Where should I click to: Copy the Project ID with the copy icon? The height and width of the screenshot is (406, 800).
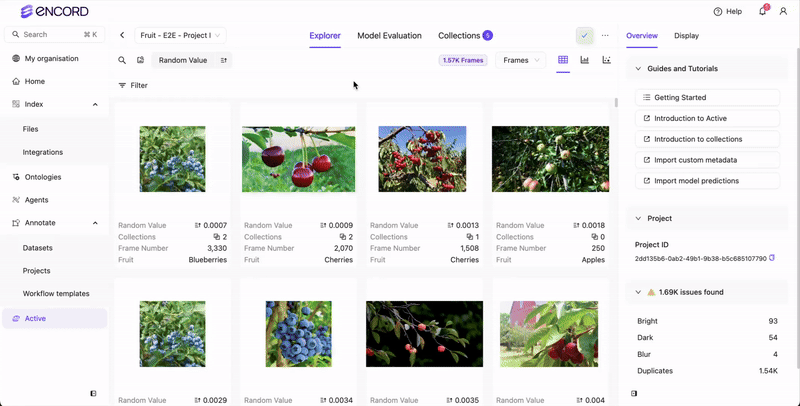[772, 258]
